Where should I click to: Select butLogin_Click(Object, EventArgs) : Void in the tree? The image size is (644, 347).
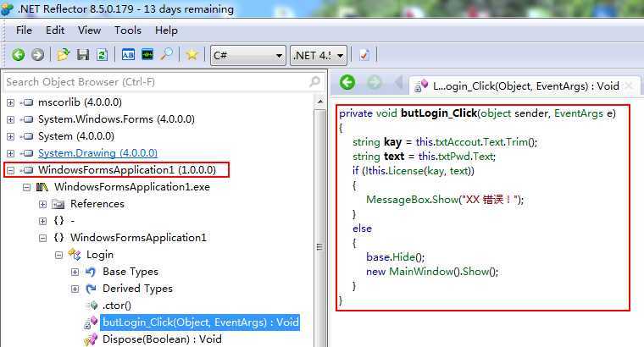coord(201,322)
